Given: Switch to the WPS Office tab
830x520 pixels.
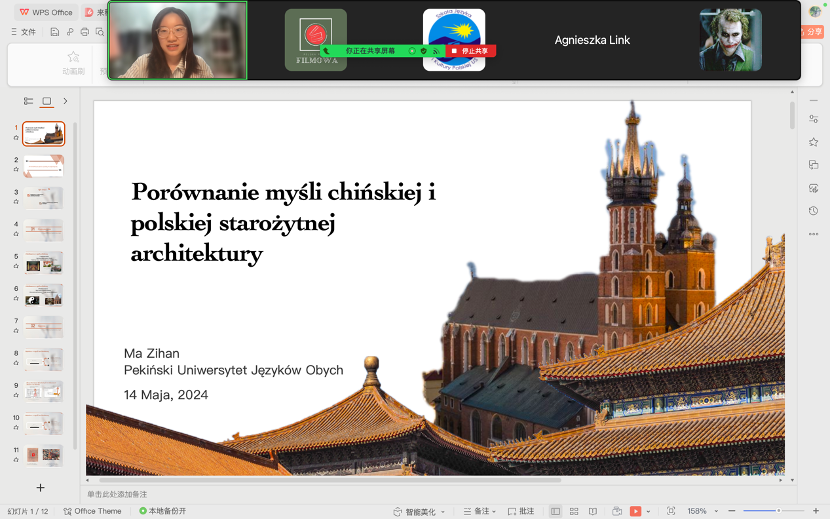Looking at the screenshot, I should (47, 12).
